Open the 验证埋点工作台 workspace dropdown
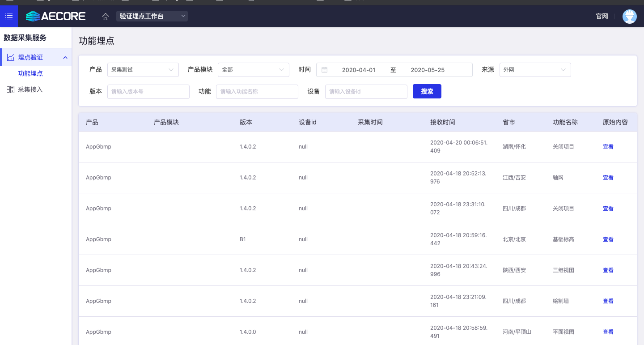The width and height of the screenshot is (644, 345). [152, 17]
